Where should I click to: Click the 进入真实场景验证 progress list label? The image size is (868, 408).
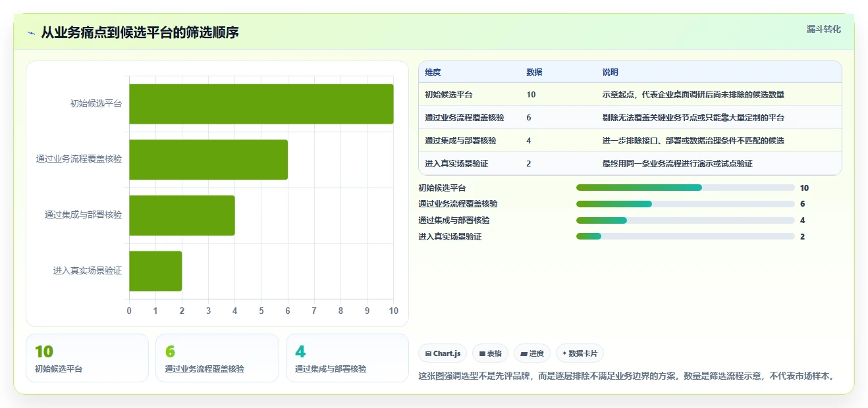click(450, 237)
